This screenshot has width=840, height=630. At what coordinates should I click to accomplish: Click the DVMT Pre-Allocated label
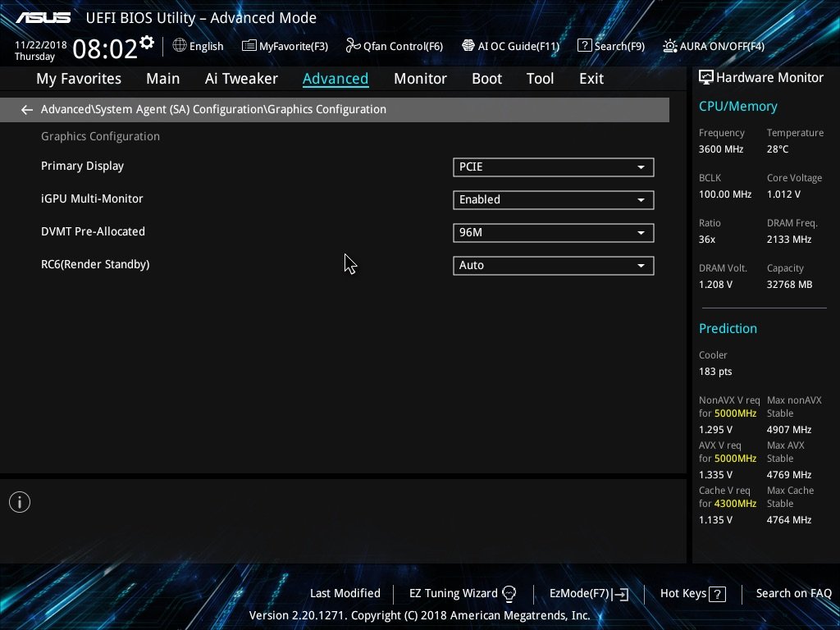pyautogui.click(x=94, y=231)
